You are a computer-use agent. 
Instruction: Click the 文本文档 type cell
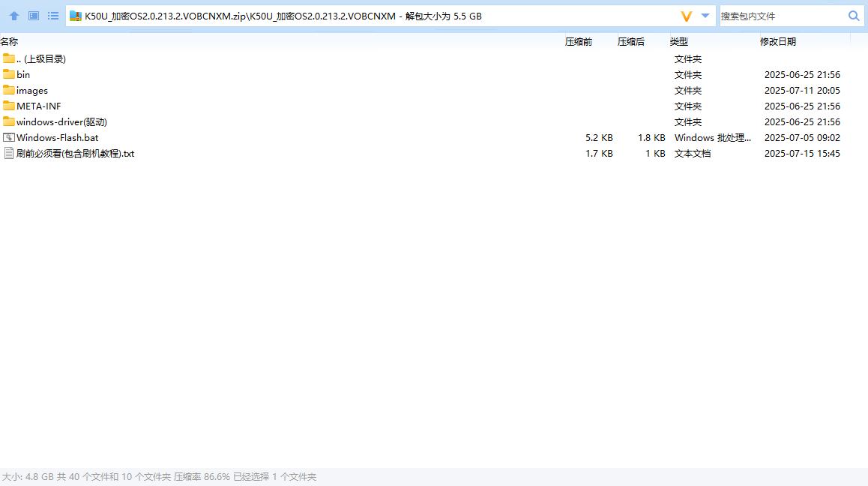coord(693,154)
